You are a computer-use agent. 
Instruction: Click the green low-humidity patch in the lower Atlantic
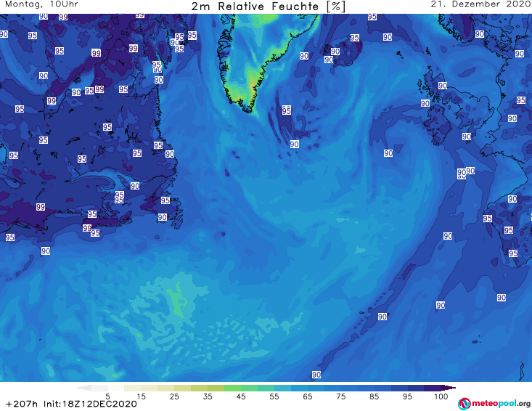click(x=177, y=301)
